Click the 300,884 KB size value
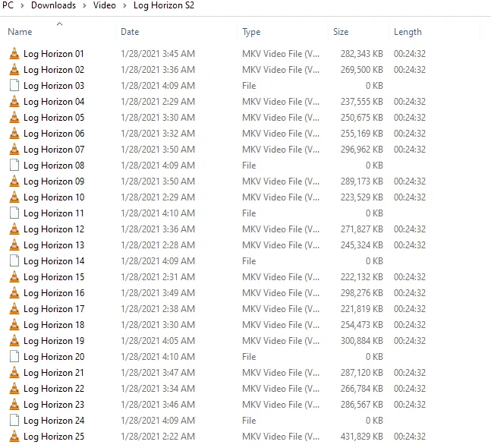This screenshot has width=491, height=448. [x=362, y=340]
